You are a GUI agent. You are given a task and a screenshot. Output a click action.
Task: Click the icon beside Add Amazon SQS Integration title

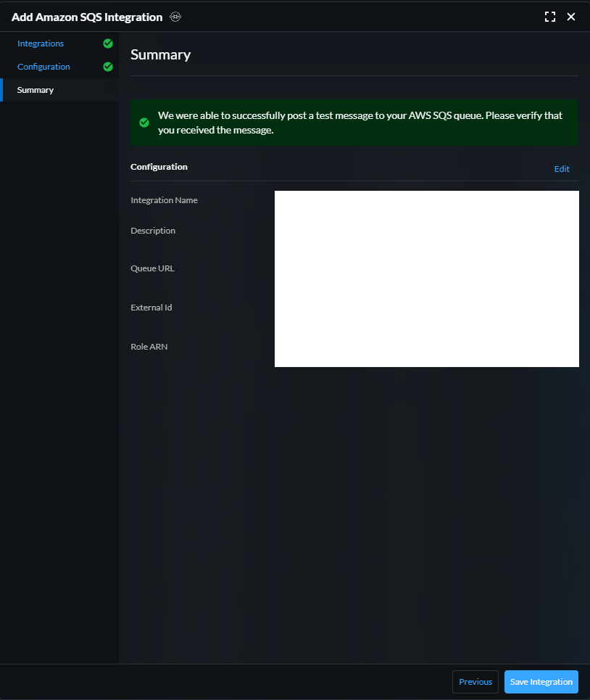175,17
